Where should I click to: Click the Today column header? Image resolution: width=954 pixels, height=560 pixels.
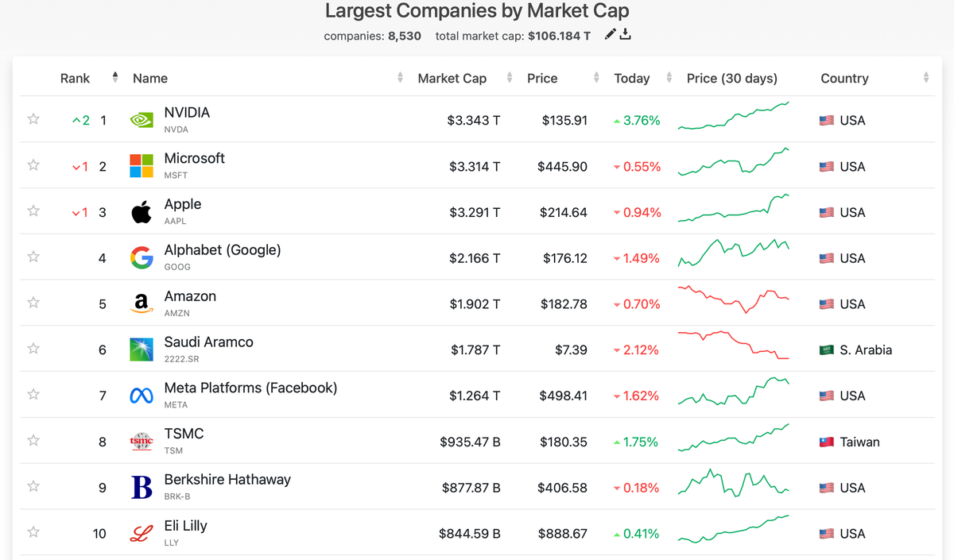tap(631, 78)
